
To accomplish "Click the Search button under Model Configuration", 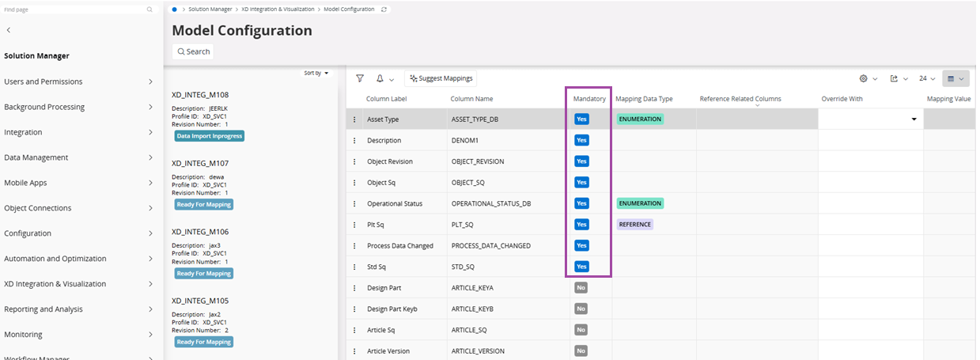I will coord(193,51).
